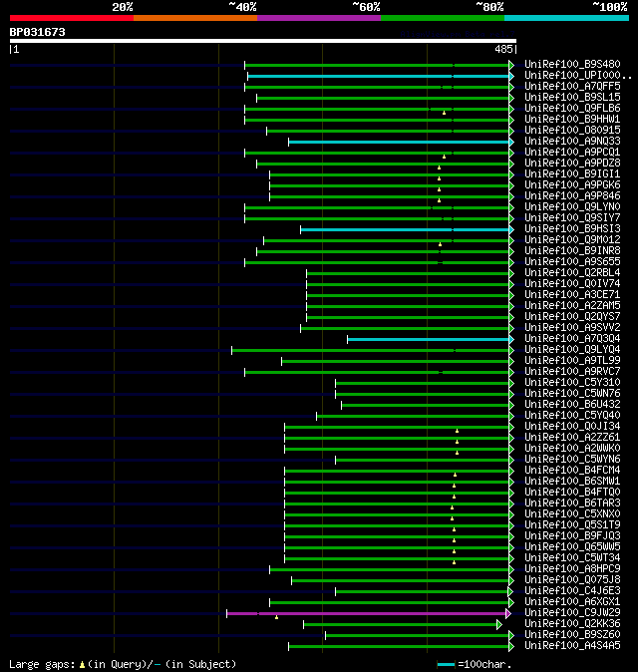Click the end arrowhead on the C4J6E3 row

tap(510, 592)
